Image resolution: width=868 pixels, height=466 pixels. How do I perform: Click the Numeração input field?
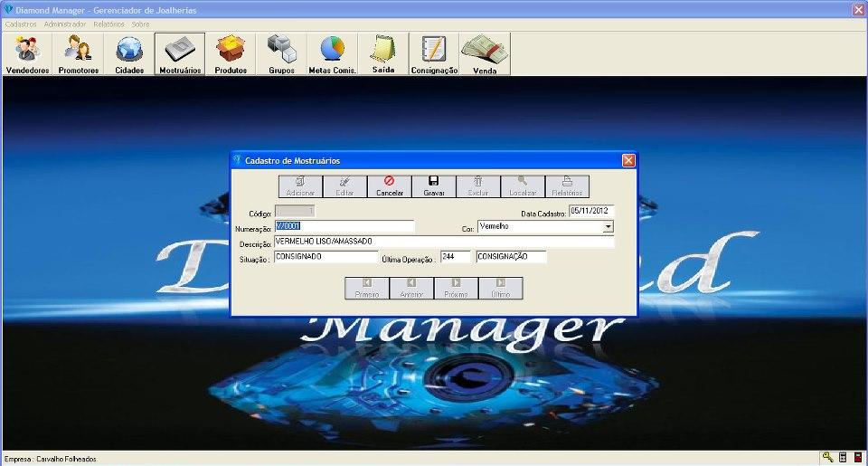344,227
